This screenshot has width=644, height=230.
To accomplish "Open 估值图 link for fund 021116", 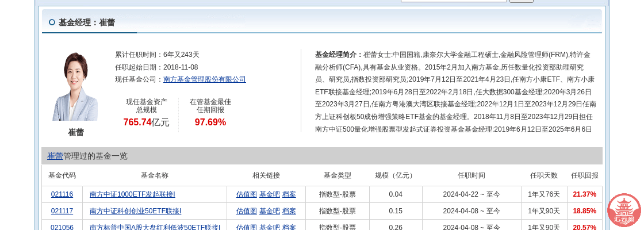I will (247, 194).
